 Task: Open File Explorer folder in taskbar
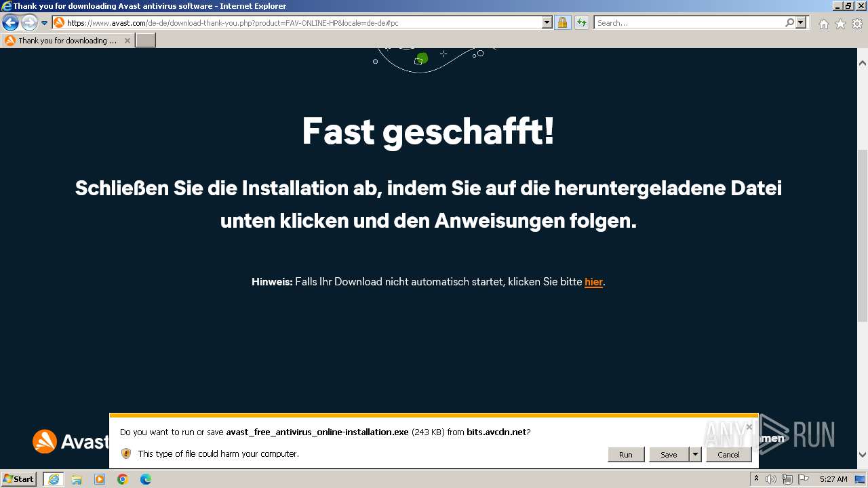click(77, 479)
